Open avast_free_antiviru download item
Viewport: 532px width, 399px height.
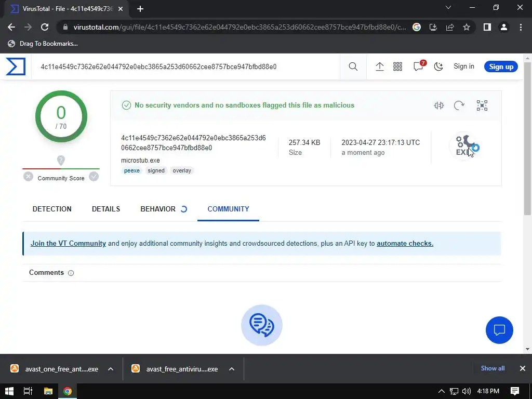click(x=176, y=369)
